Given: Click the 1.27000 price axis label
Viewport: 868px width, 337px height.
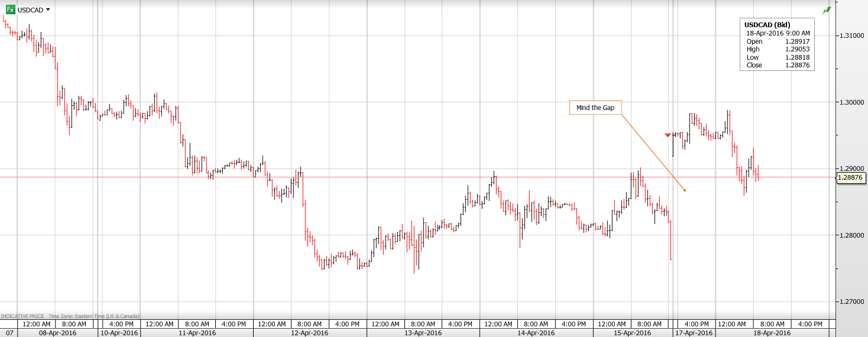Looking at the screenshot, I should (851, 302).
